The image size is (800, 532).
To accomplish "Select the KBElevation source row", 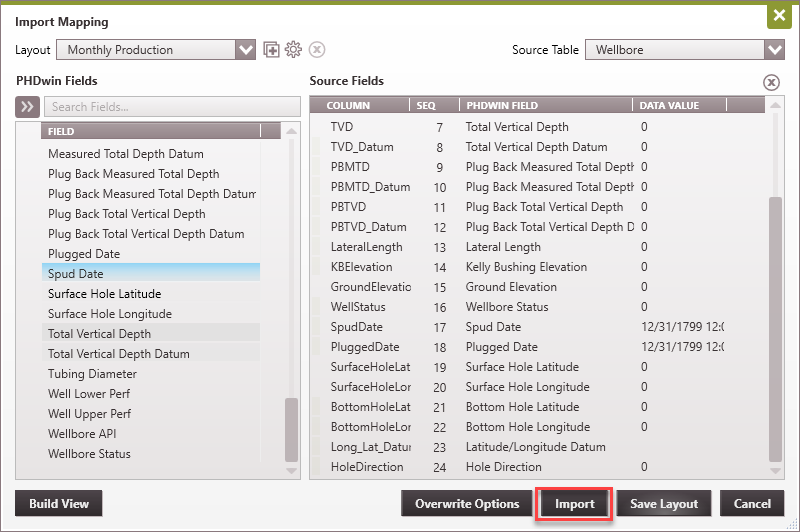I will (x=538, y=267).
